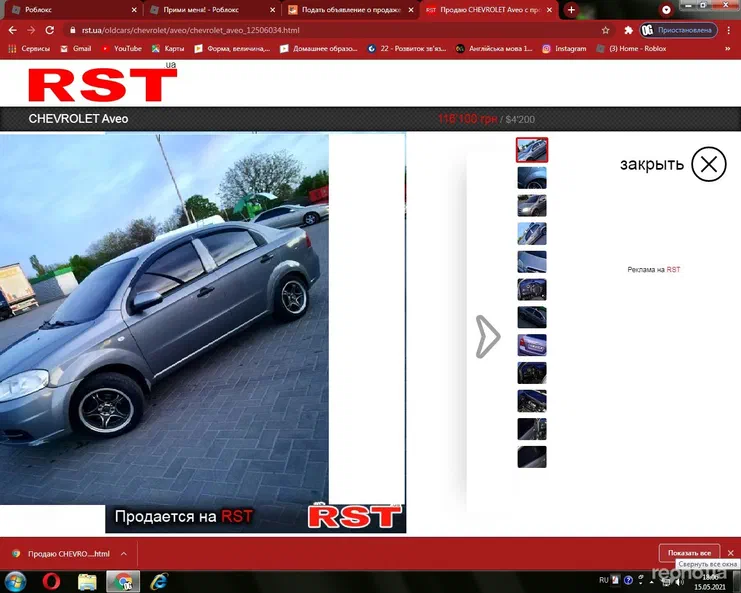
Task: Open the 22 - Розвиток зв'яз... bookmark
Action: coord(407,49)
